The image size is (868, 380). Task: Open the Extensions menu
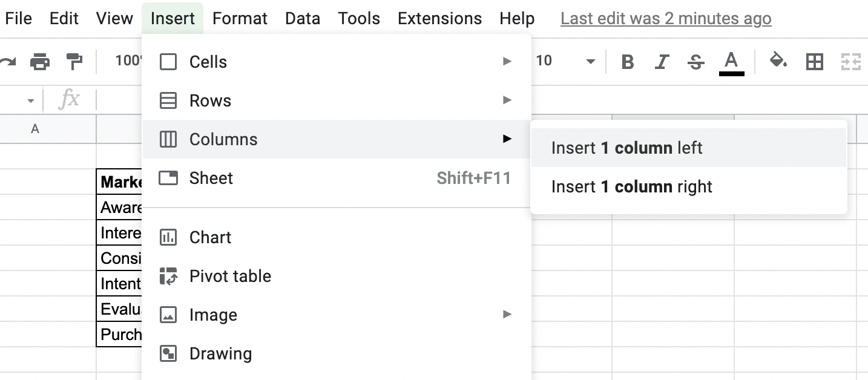pos(439,19)
